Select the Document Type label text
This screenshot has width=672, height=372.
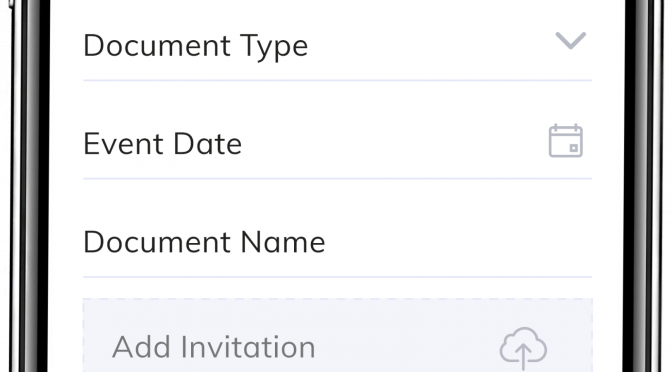[195, 46]
